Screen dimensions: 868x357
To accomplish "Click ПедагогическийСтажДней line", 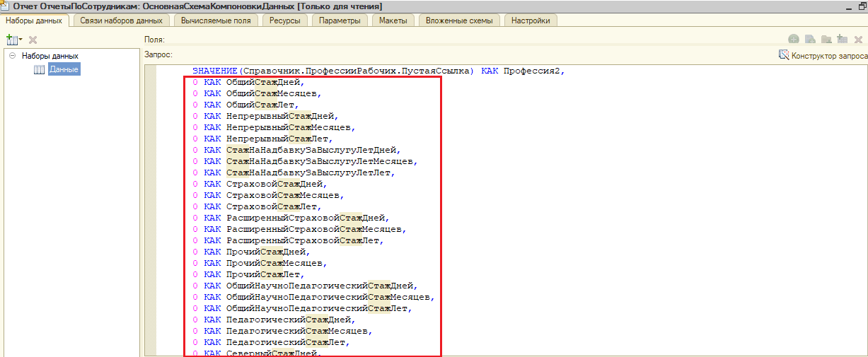I will tap(273, 320).
